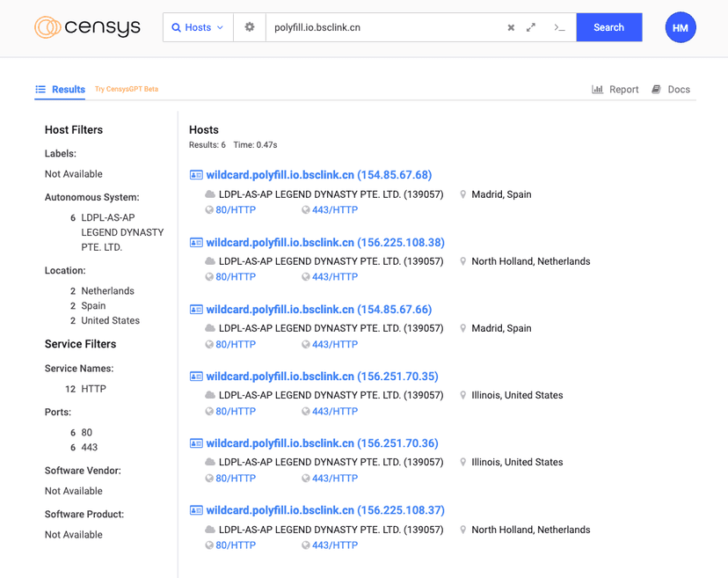
Task: Open search settings gear icon
Action: (x=250, y=27)
